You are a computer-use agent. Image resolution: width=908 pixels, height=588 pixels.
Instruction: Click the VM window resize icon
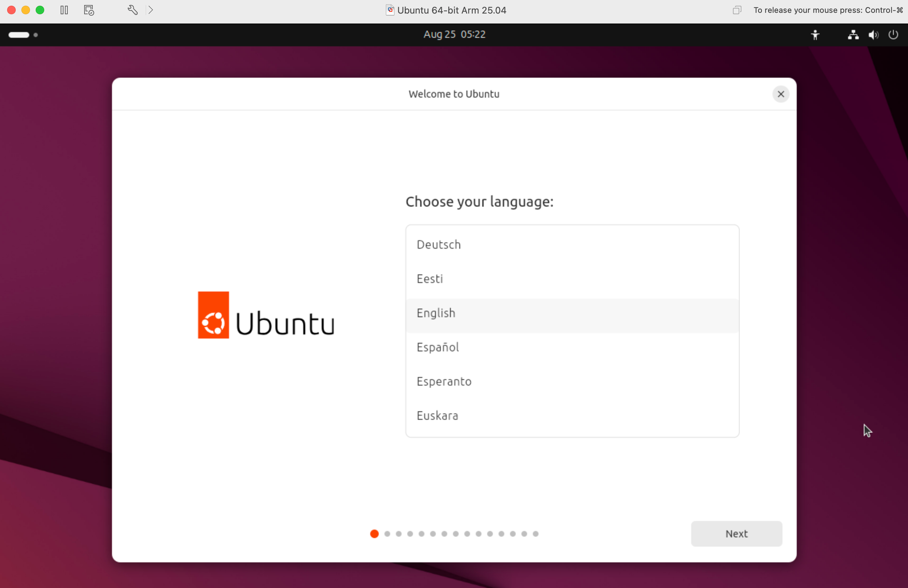(x=737, y=10)
